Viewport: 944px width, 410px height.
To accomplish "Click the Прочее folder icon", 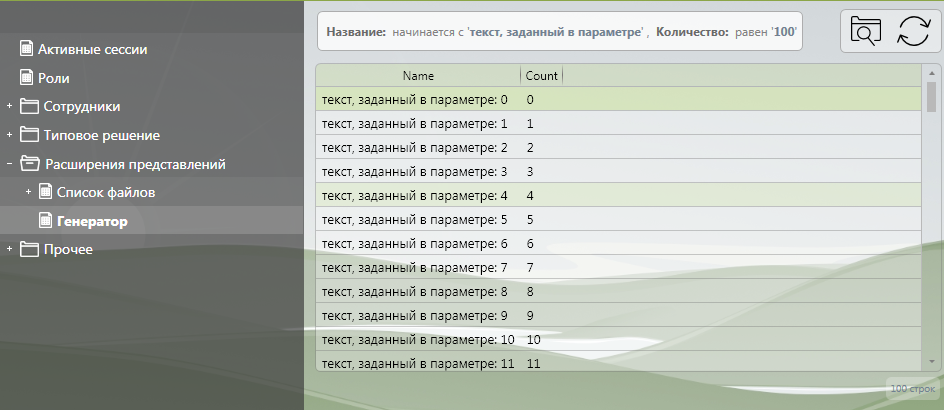I will [x=28, y=249].
